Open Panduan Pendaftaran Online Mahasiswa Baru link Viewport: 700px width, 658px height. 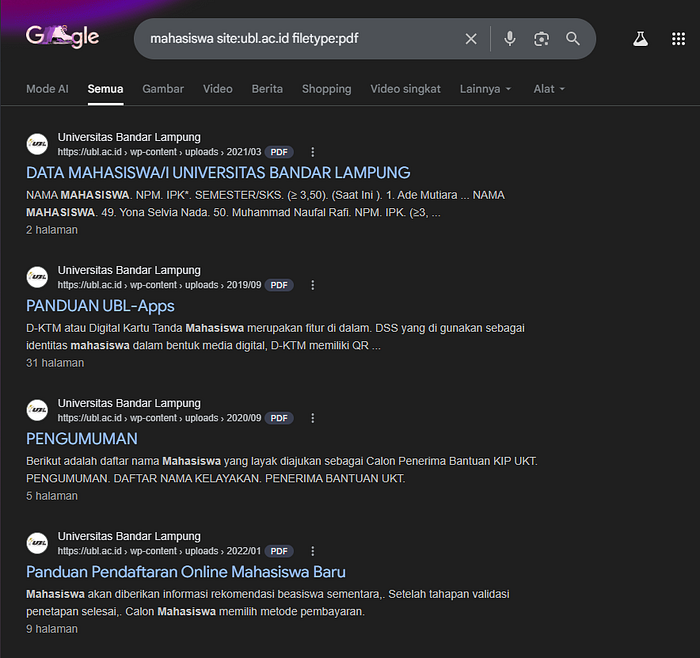[x=186, y=572]
